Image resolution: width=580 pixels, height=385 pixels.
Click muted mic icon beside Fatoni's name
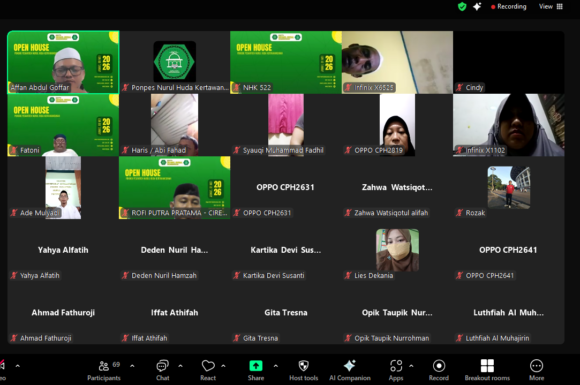coord(14,150)
